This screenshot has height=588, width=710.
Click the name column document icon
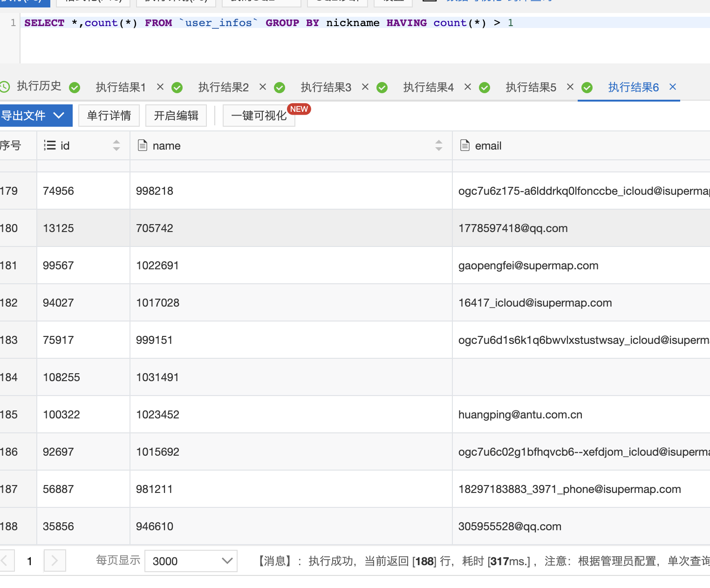[143, 145]
